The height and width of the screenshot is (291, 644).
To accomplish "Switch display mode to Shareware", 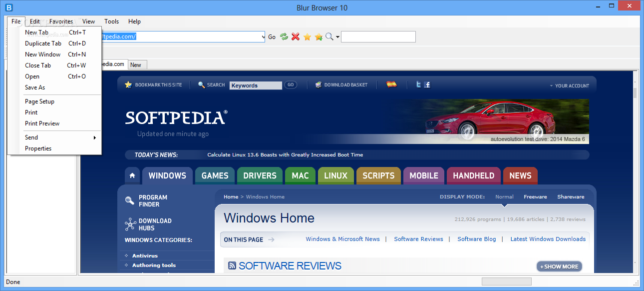I will pyautogui.click(x=571, y=197).
